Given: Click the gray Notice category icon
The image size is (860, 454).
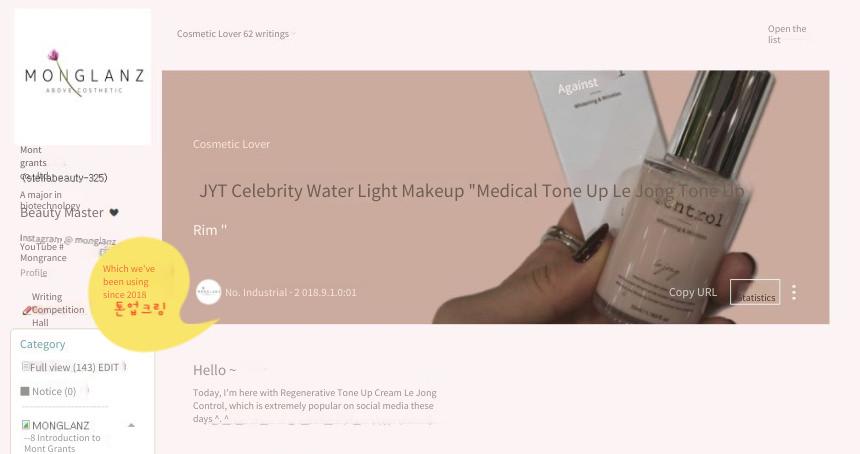Looking at the screenshot, I should click(x=25, y=391).
